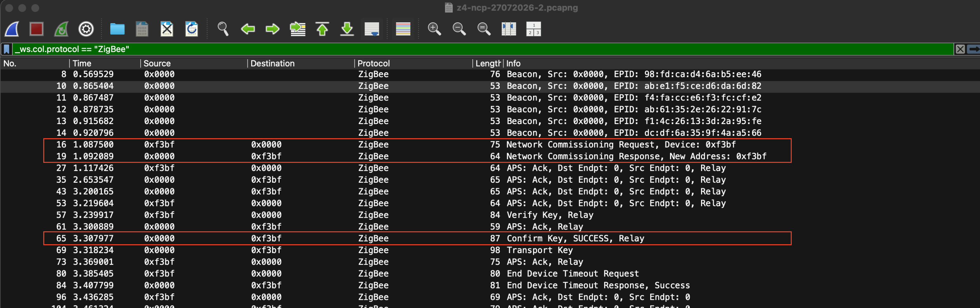
Task: Toggle auto-scroll during live capture
Action: point(372,29)
